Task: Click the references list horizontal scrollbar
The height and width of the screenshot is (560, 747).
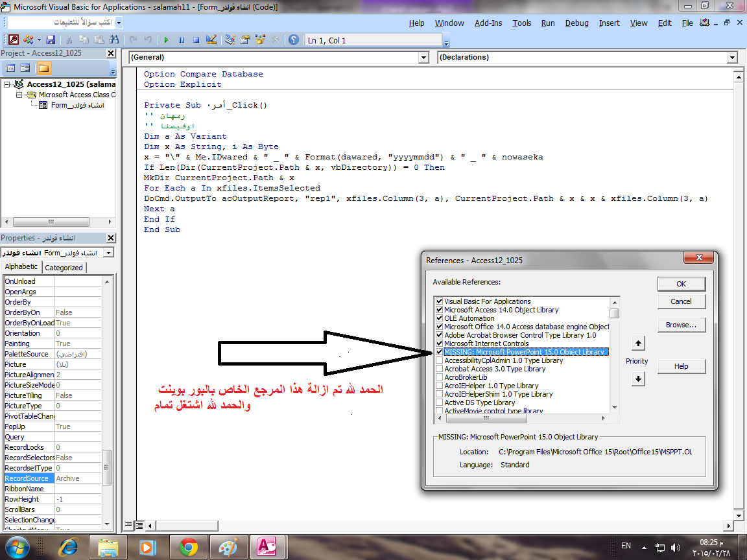Action: pos(521,418)
